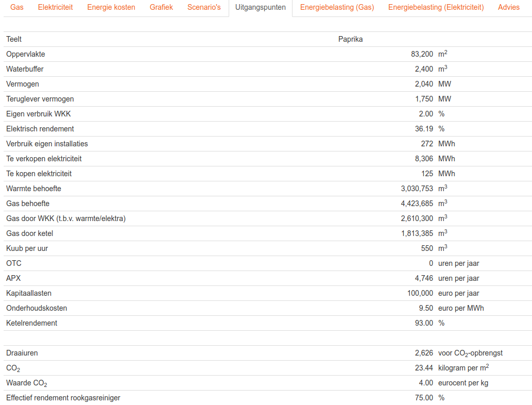Viewport: 532px width, 405px height.
Task: Open the Energie kosten tab
Action: 111,7
